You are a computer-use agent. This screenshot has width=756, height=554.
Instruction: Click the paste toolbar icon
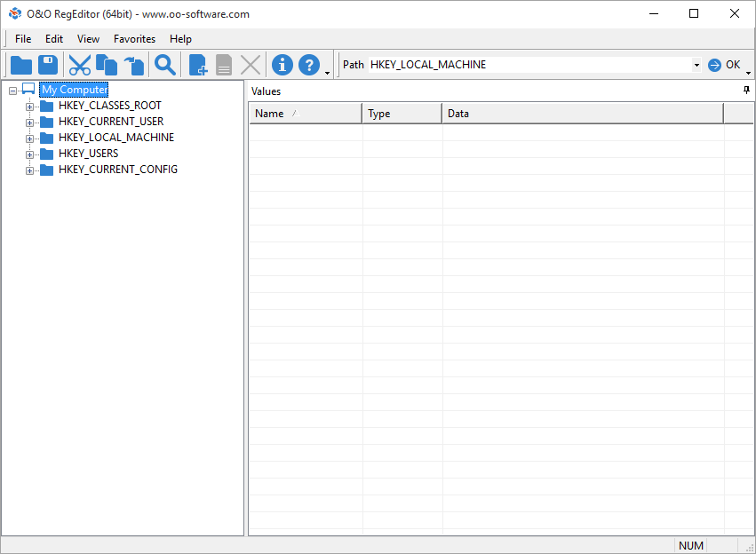tap(134, 65)
